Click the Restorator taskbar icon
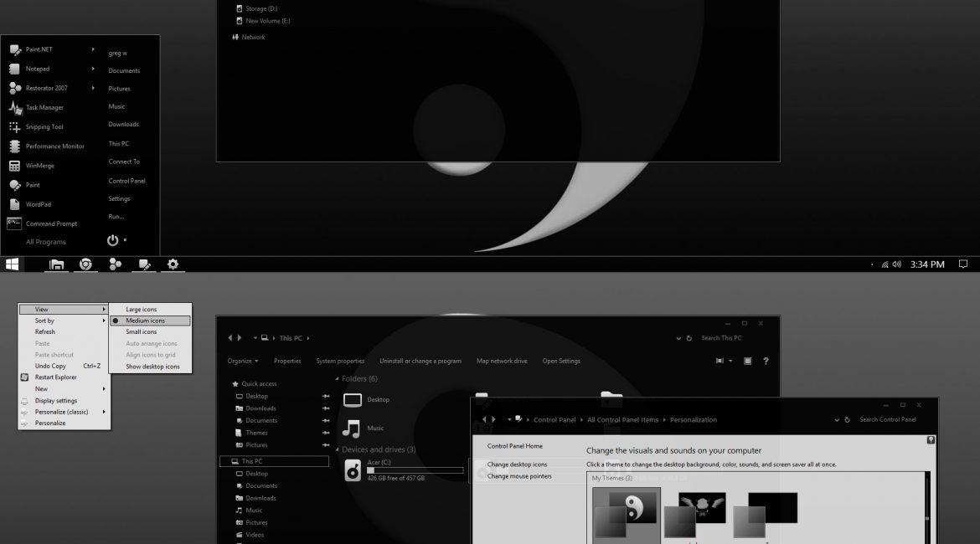The width and height of the screenshot is (980, 544). 115,264
